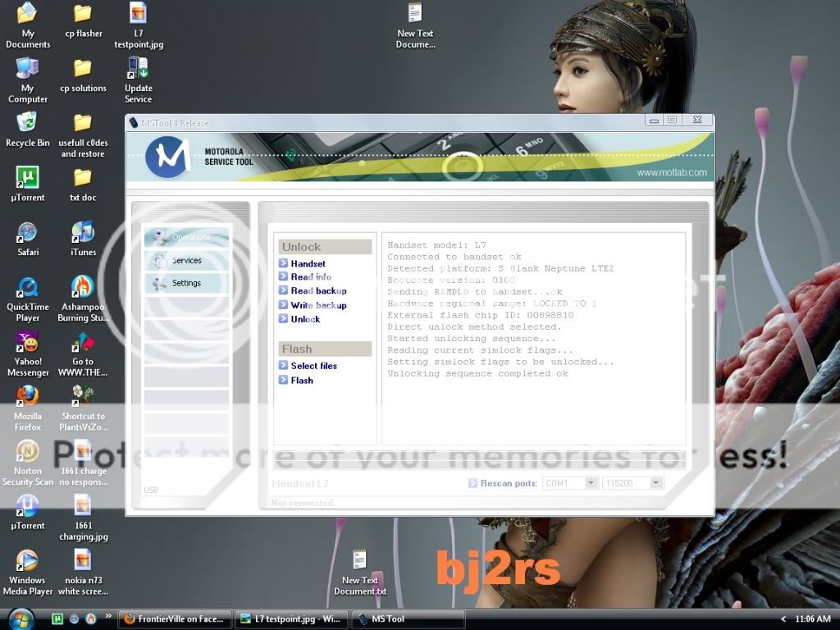The height and width of the screenshot is (630, 840).
Task: Choose Write backup option
Action: pyautogui.click(x=318, y=305)
